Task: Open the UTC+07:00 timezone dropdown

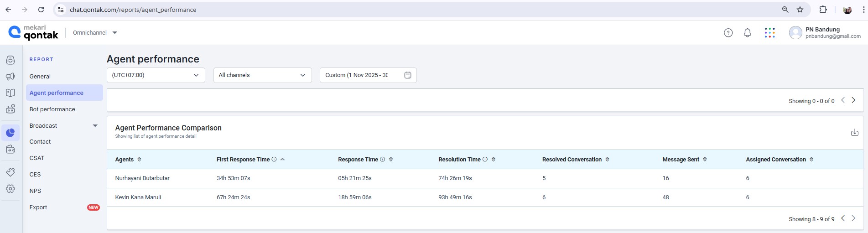Action: pyautogui.click(x=156, y=75)
